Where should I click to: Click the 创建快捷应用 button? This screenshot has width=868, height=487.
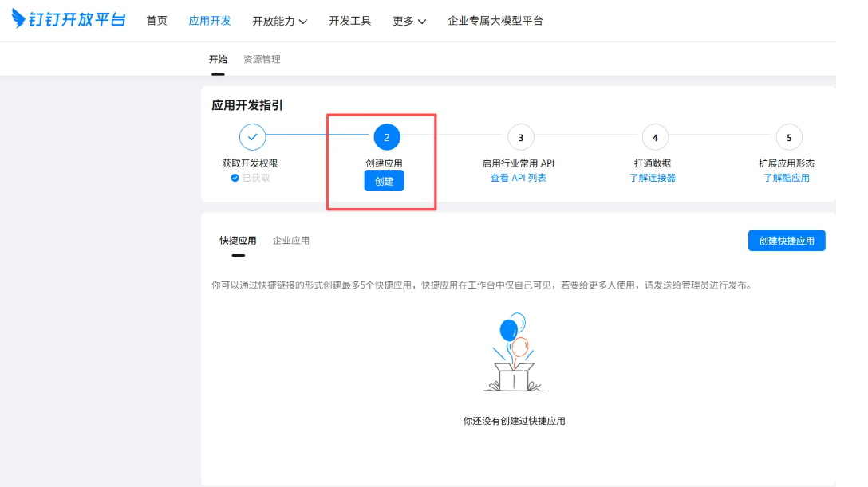(x=787, y=241)
